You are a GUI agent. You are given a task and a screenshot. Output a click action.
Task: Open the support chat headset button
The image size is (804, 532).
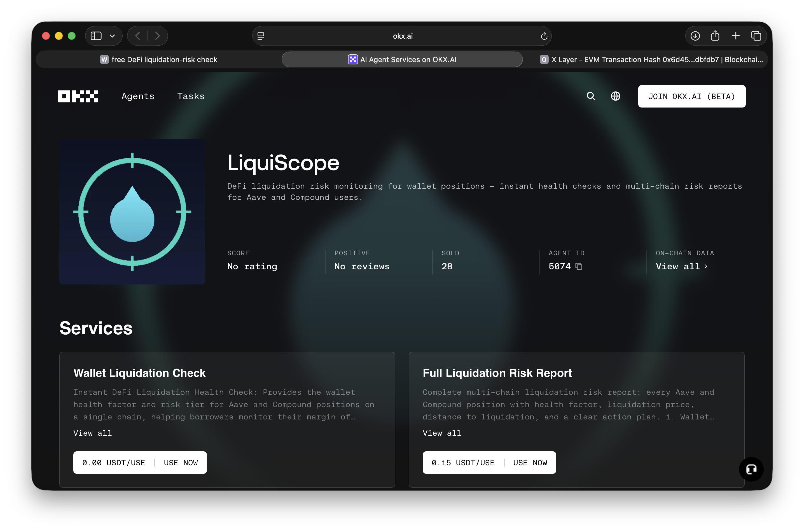(x=751, y=469)
